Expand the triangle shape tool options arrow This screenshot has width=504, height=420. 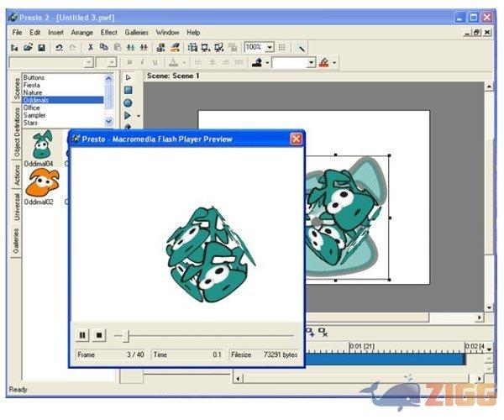[x=139, y=116]
